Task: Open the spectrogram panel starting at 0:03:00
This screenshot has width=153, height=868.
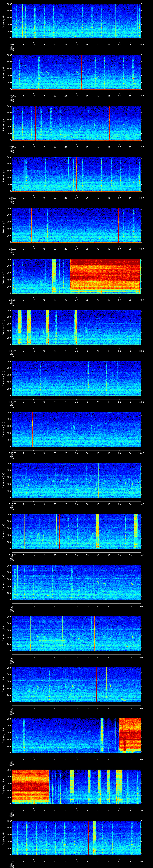Action: pyautogui.click(x=77, y=123)
